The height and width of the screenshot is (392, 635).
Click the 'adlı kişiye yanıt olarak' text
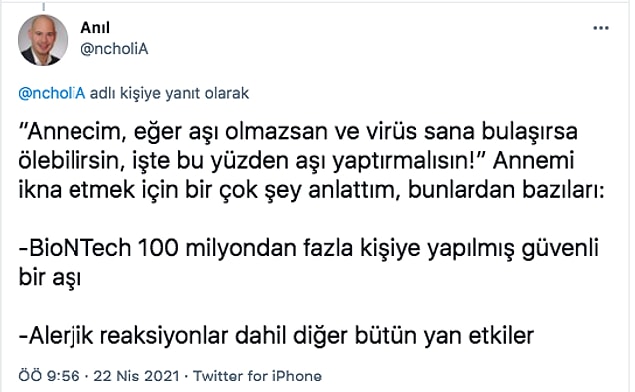point(169,94)
